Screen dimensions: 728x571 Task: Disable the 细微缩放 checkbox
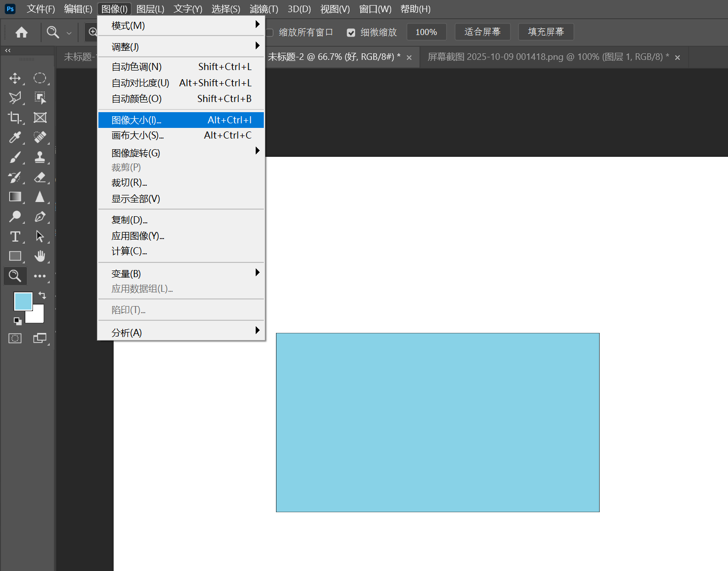pyautogui.click(x=351, y=32)
